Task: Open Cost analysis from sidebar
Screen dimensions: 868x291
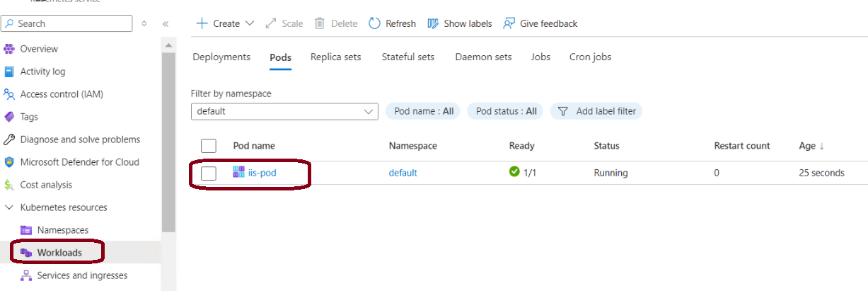Action: click(46, 185)
